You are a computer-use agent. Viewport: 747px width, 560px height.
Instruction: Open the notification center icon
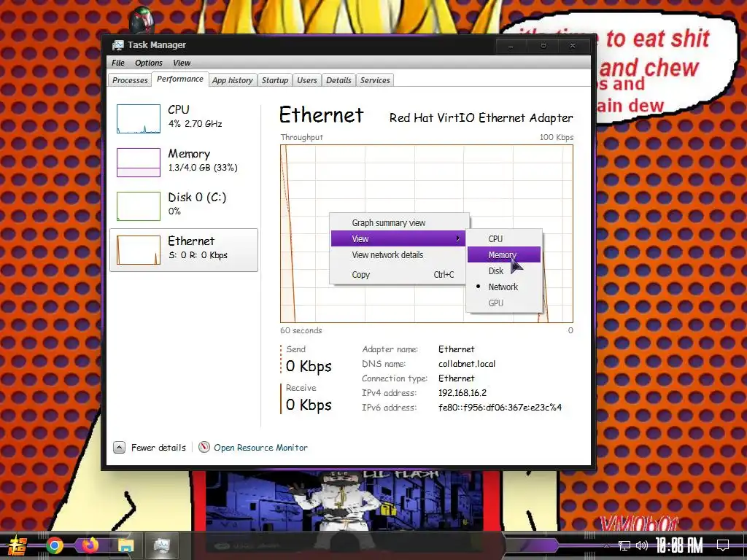[723, 545]
